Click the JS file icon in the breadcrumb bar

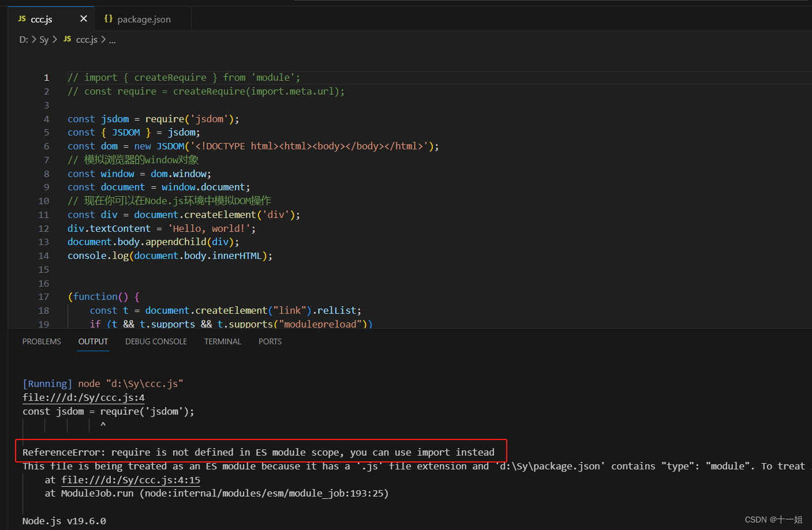(67, 39)
